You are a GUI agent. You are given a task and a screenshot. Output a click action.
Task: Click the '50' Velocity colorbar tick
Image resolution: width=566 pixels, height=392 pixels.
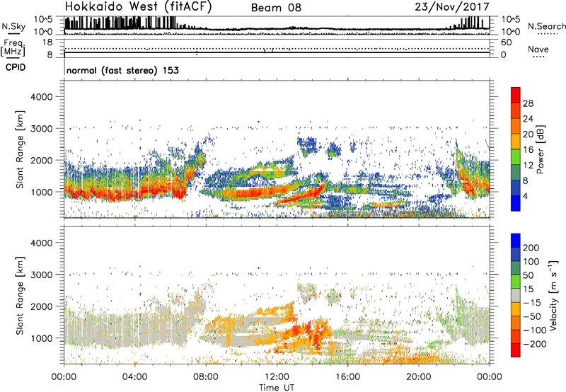click(x=528, y=275)
